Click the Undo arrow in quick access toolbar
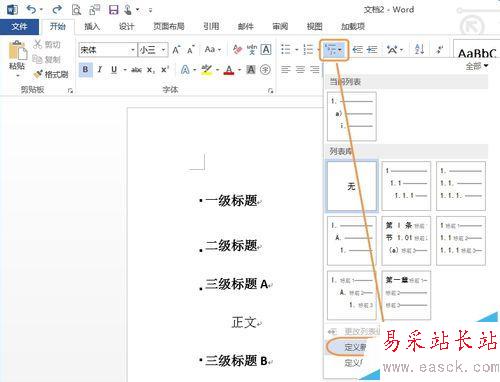 (31, 10)
